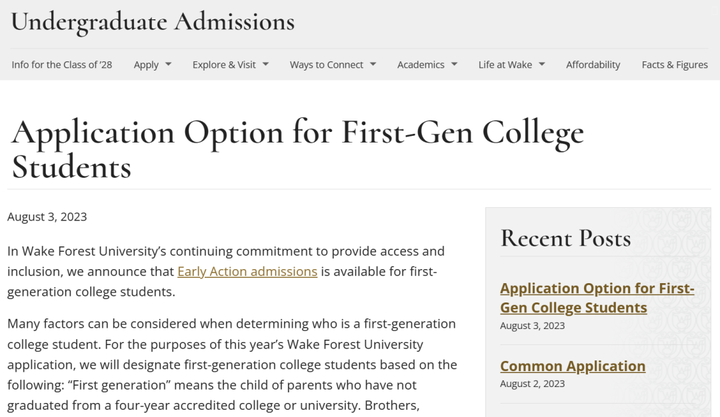Viewport: 720px width, 417px height.
Task: Click the Undergraduate Admissions site title
Action: (152, 21)
